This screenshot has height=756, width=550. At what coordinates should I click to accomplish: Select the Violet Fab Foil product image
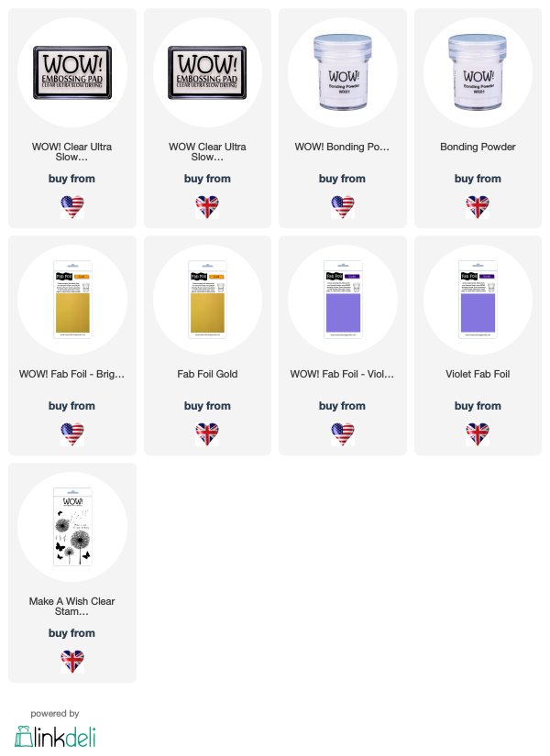[478, 300]
